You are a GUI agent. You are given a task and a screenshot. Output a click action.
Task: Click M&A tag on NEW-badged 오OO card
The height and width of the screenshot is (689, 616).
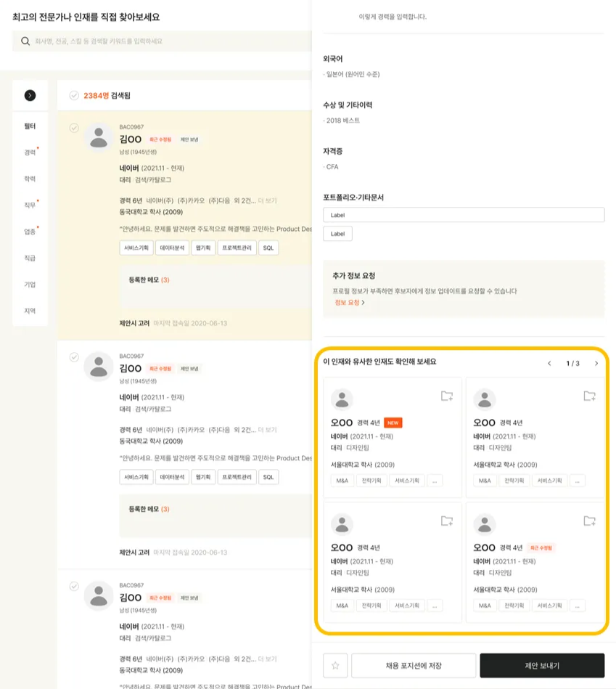tap(342, 481)
